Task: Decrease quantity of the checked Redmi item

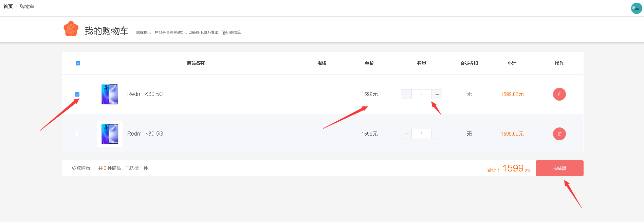Action: (x=406, y=94)
